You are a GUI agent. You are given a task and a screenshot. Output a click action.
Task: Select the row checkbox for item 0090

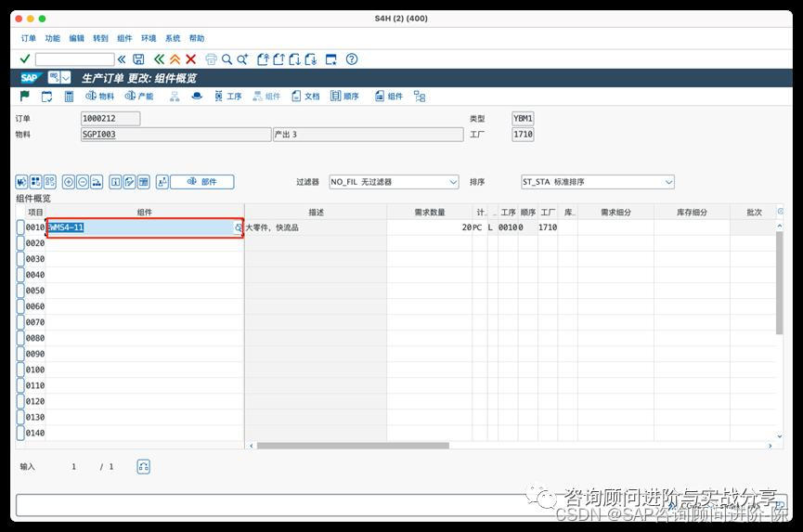pyautogui.click(x=20, y=354)
